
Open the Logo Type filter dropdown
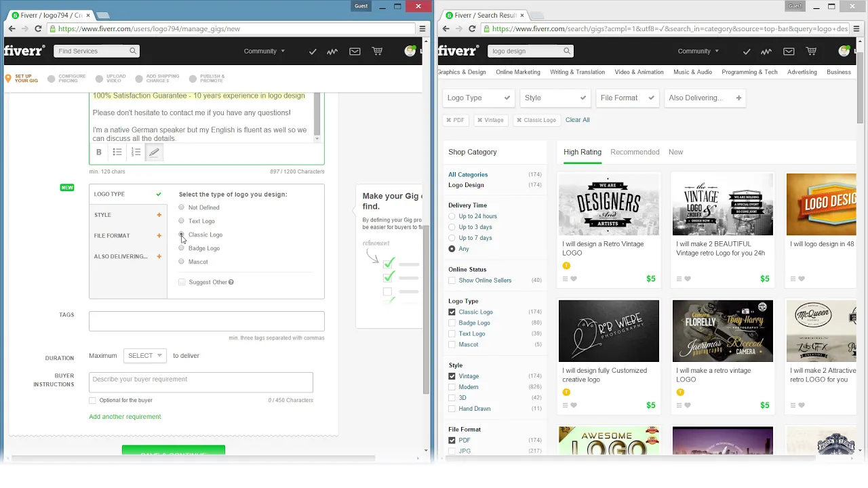[x=479, y=98]
